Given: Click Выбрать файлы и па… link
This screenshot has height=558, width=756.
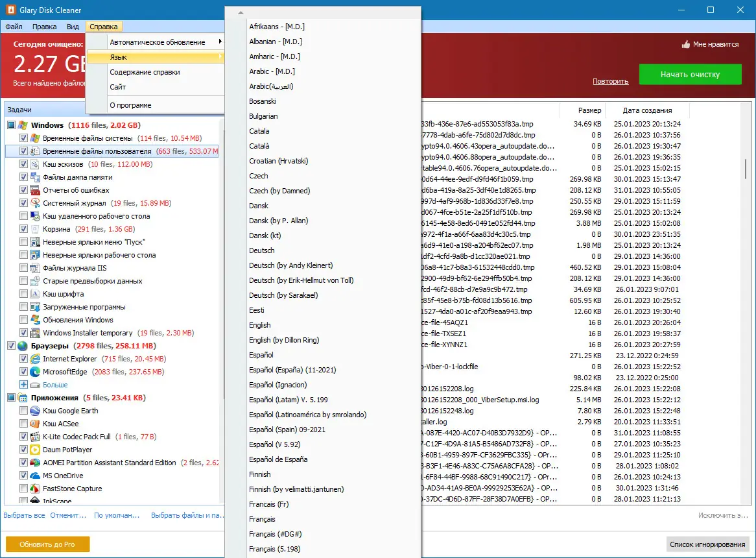Looking at the screenshot, I should coord(187,515).
